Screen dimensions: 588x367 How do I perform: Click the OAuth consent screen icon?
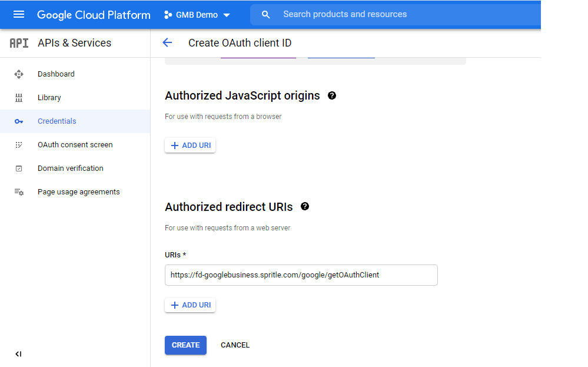tap(19, 145)
